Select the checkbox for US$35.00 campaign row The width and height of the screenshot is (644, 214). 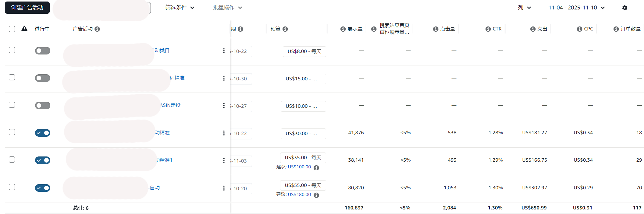coord(12,160)
